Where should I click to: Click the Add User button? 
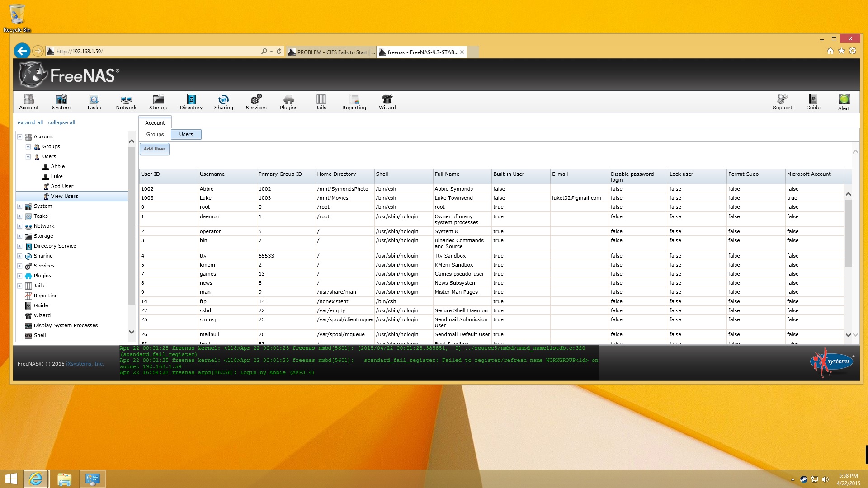pos(155,149)
